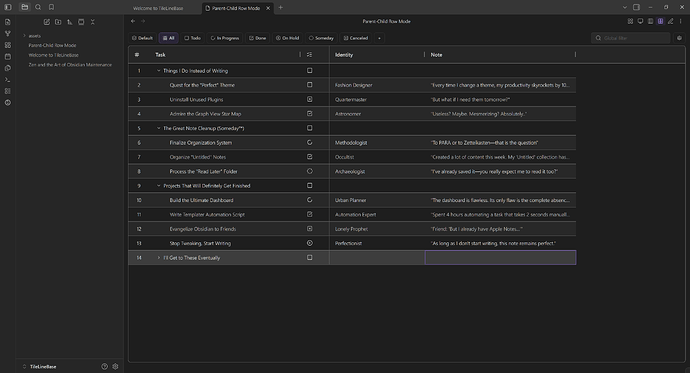Toggle status checkbox for Quest for the Perfect Theme
690x373 pixels.
pyautogui.click(x=310, y=85)
